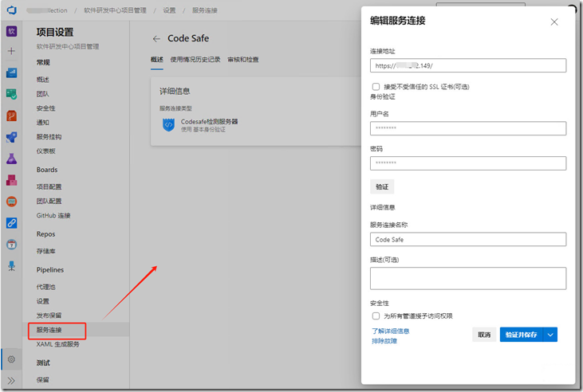Click the 取消 button
583x392 pixels.
(484, 335)
